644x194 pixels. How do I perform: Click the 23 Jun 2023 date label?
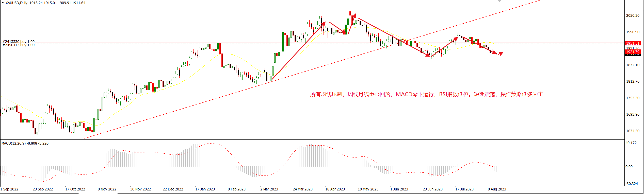click(433, 189)
